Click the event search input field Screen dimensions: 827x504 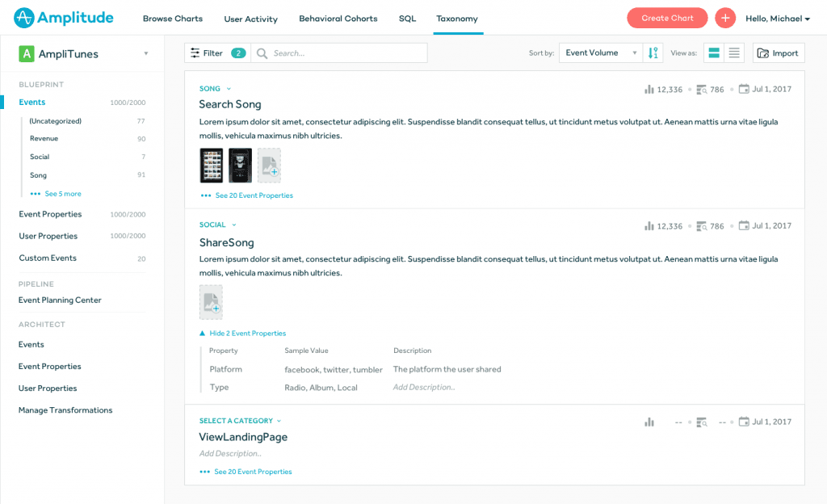pos(347,53)
